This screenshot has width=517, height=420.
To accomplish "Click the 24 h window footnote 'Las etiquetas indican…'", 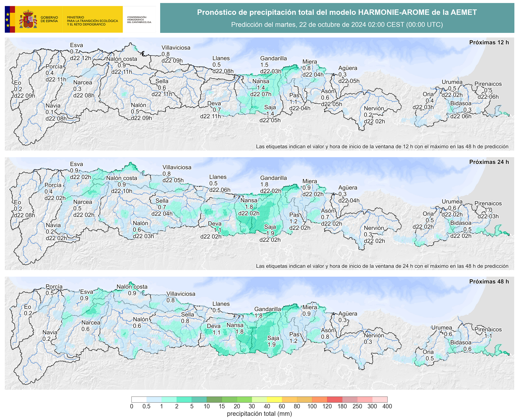I will 382,266.
